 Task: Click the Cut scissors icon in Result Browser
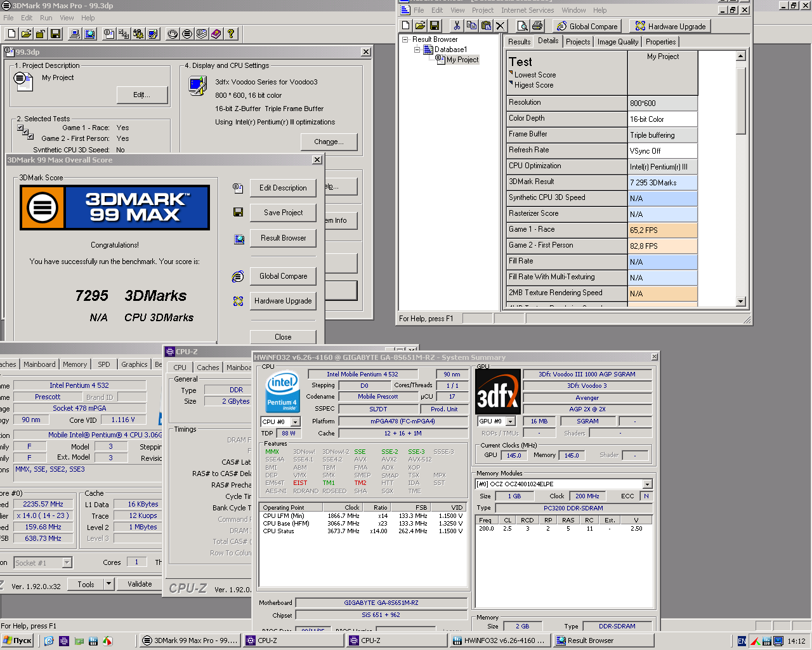(x=457, y=25)
